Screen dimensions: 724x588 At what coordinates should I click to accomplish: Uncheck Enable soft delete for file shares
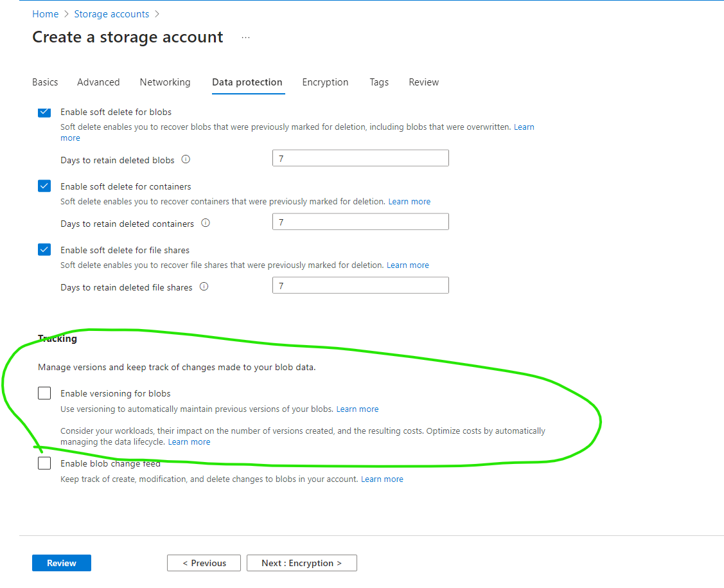44,250
